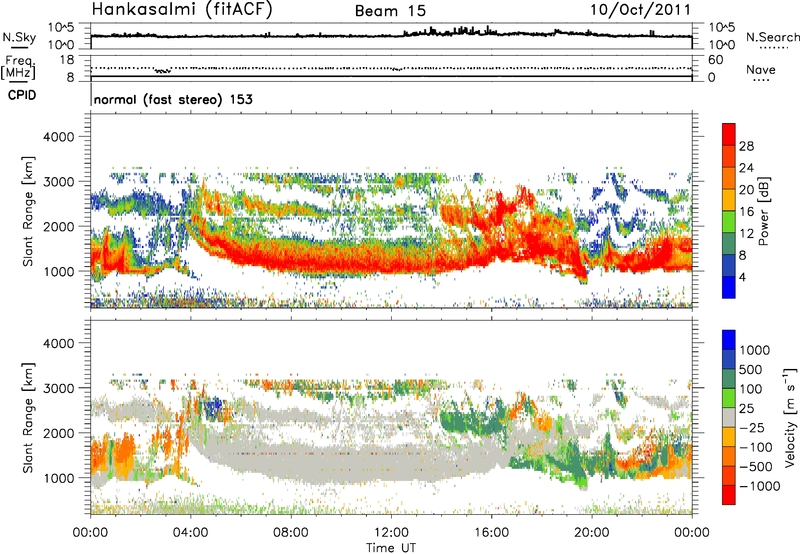Image resolution: width=800 pixels, height=554 pixels.
Task: Click the -100 label on velocity colorbar
Action: (756, 447)
